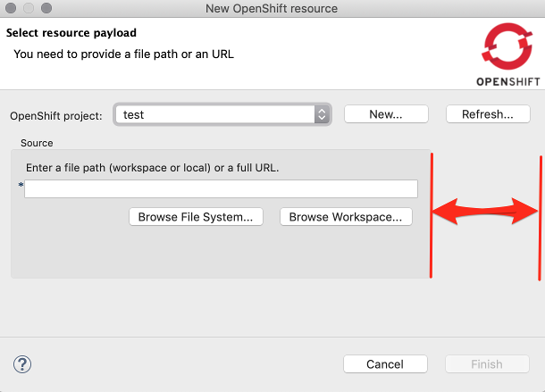The width and height of the screenshot is (545, 392).
Task: Click the third window zoom button
Action: click(46, 9)
